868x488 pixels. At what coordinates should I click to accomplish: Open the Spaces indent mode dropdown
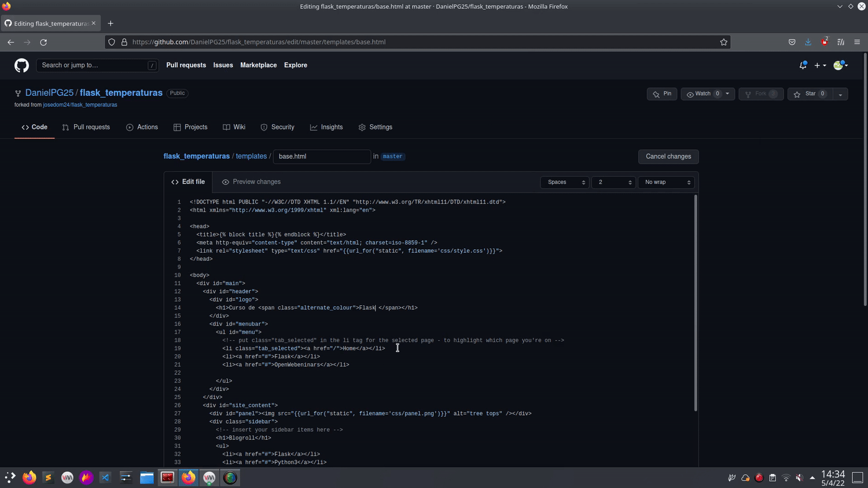(x=565, y=182)
